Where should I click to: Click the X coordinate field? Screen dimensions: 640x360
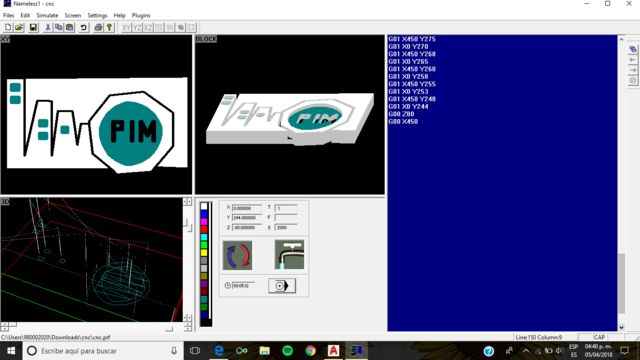pos(247,208)
